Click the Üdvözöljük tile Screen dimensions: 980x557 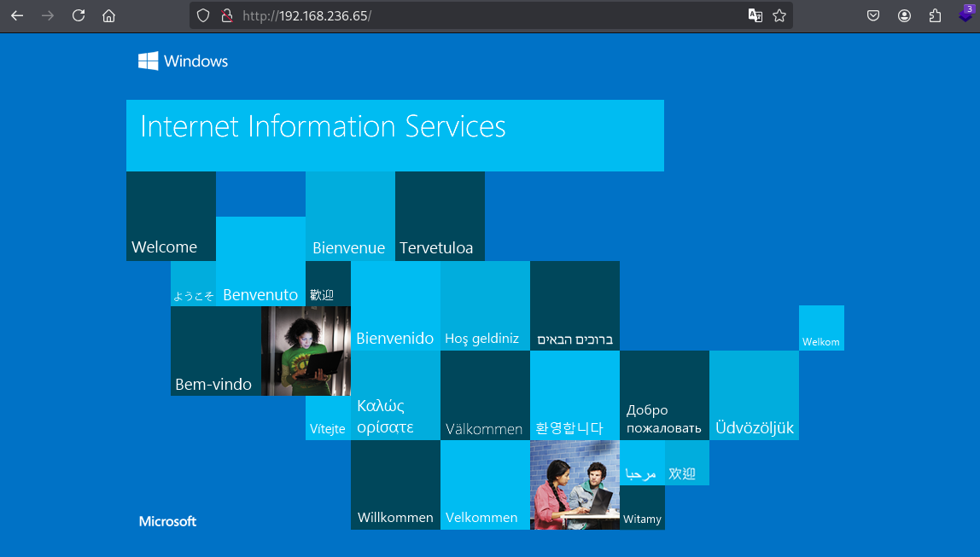coord(755,395)
